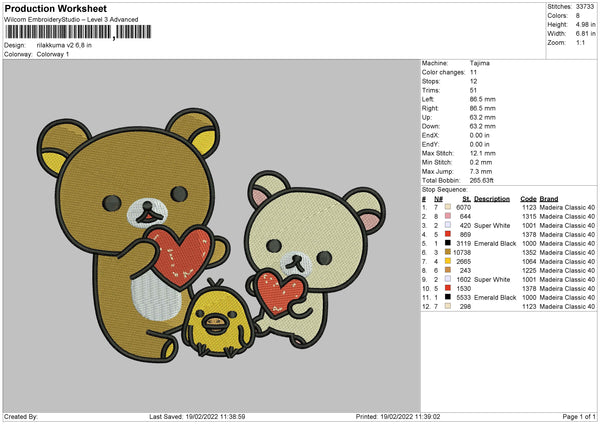Click the Machine value 'Tajima'

pyautogui.click(x=479, y=63)
